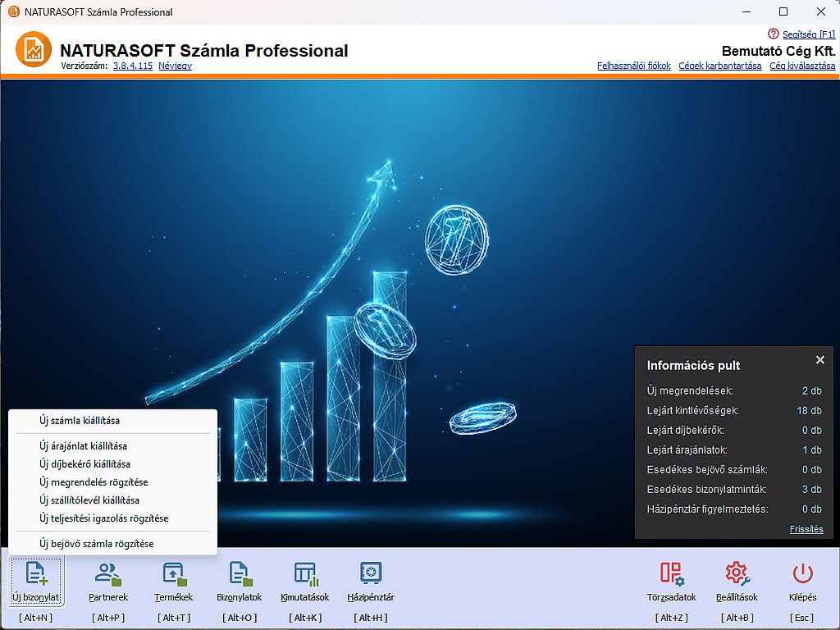840x630 pixels.
Task: Open the Partnerek module icon
Action: [x=108, y=573]
